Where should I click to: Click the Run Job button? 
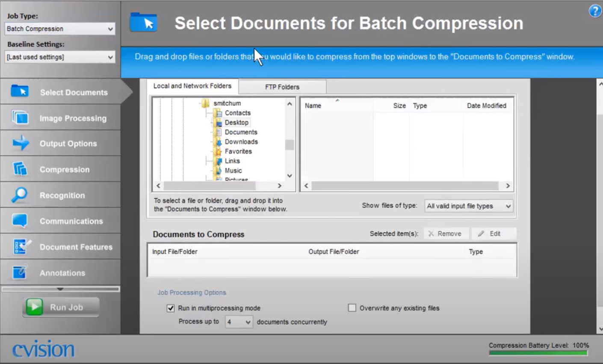tap(60, 307)
